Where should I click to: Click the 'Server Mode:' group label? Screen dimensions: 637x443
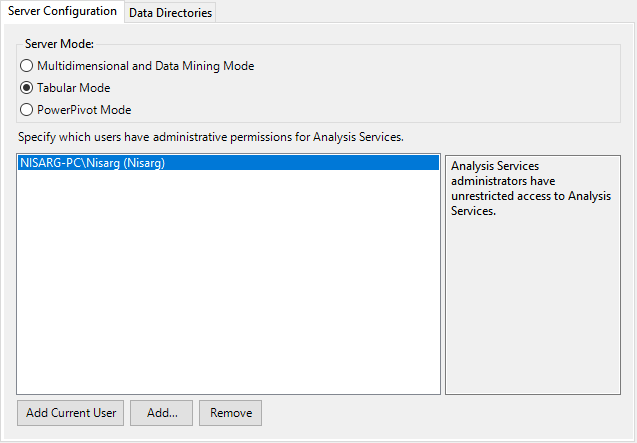pyautogui.click(x=58, y=45)
